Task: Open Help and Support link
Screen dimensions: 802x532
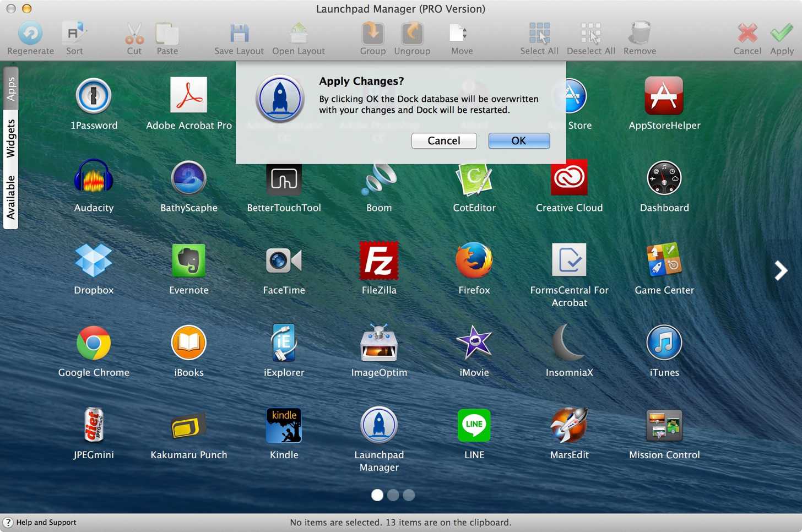Action: [46, 522]
